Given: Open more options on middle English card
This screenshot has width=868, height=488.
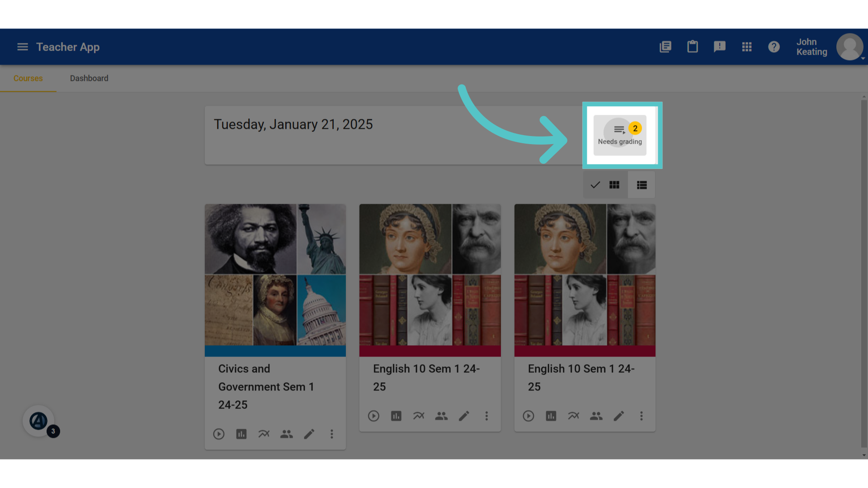Looking at the screenshot, I should click(x=486, y=416).
